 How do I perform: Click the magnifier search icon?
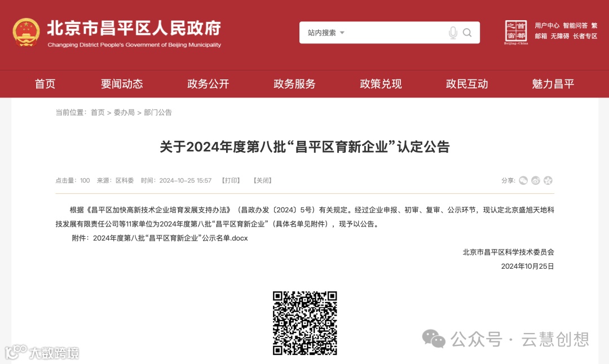pos(467,33)
